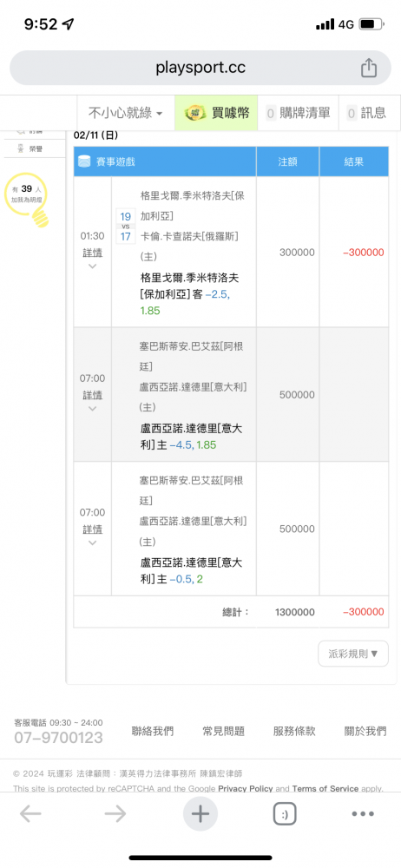Open the Privacy Policy link
Image resolution: width=401 pixels, height=868 pixels.
click(246, 788)
